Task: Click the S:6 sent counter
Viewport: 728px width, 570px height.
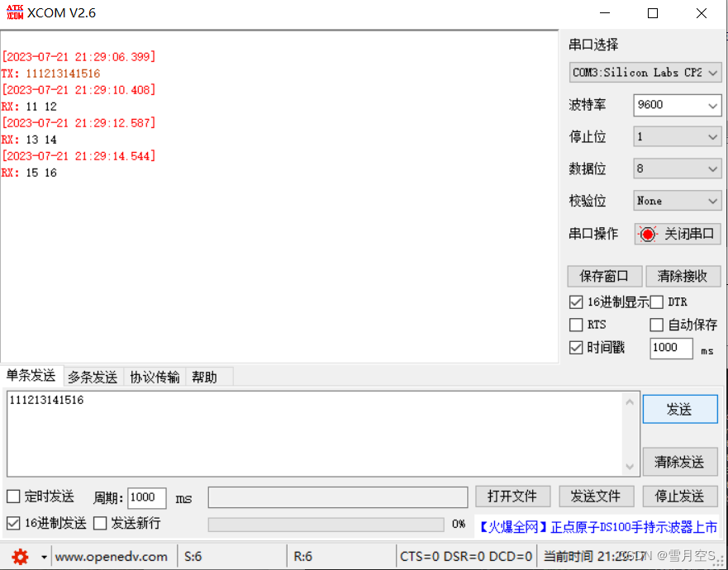Action: (193, 557)
